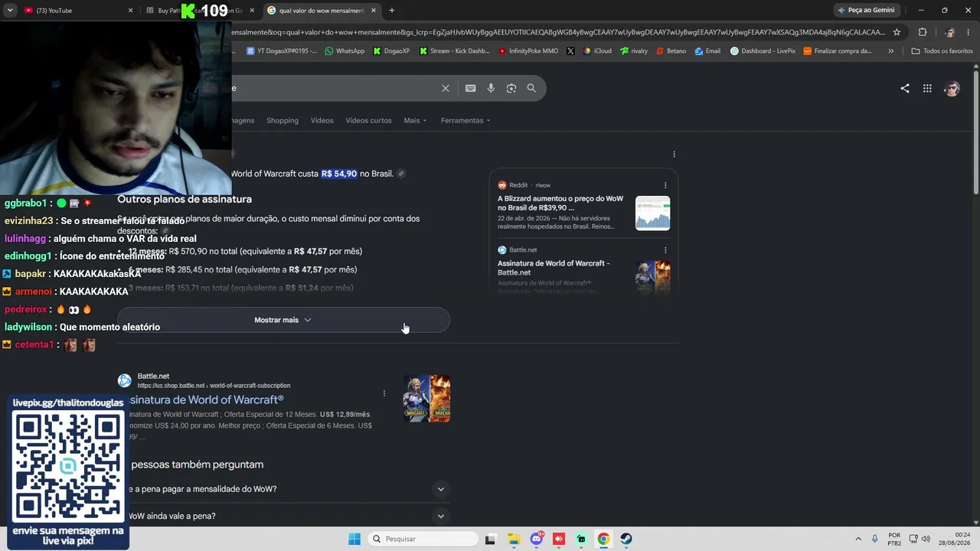Open the Battle.net 'Assinatura de World of Warcraft' source card

tap(554, 268)
